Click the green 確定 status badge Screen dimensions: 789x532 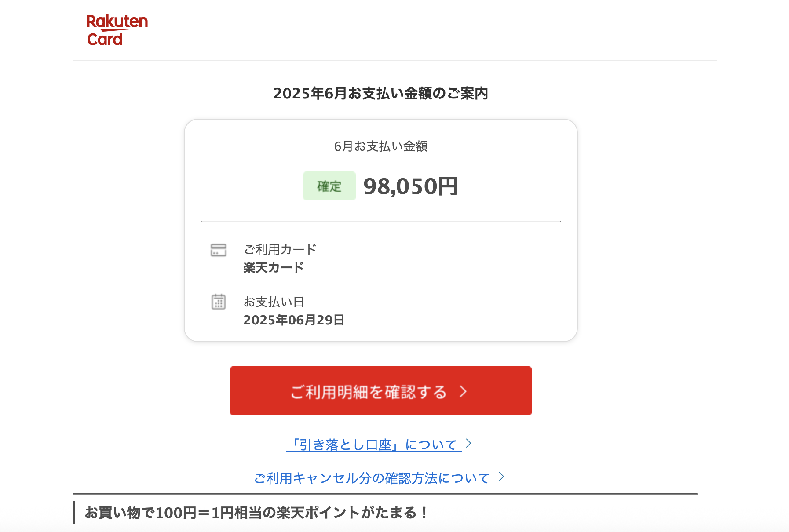[329, 186]
